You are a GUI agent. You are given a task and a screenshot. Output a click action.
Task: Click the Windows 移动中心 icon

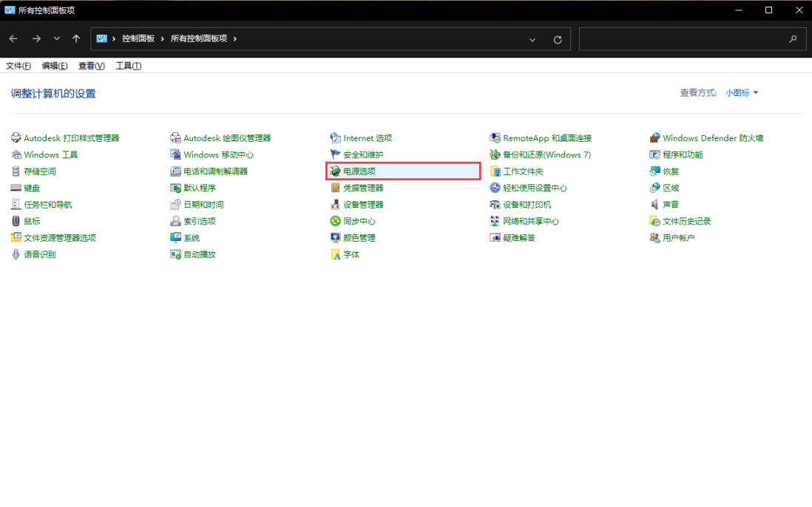[x=175, y=154]
